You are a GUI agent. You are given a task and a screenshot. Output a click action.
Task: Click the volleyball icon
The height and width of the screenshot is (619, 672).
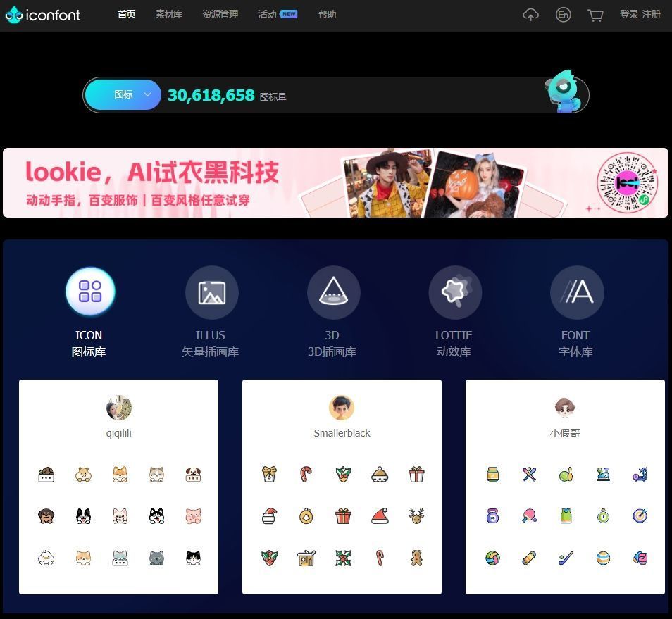tap(493, 558)
